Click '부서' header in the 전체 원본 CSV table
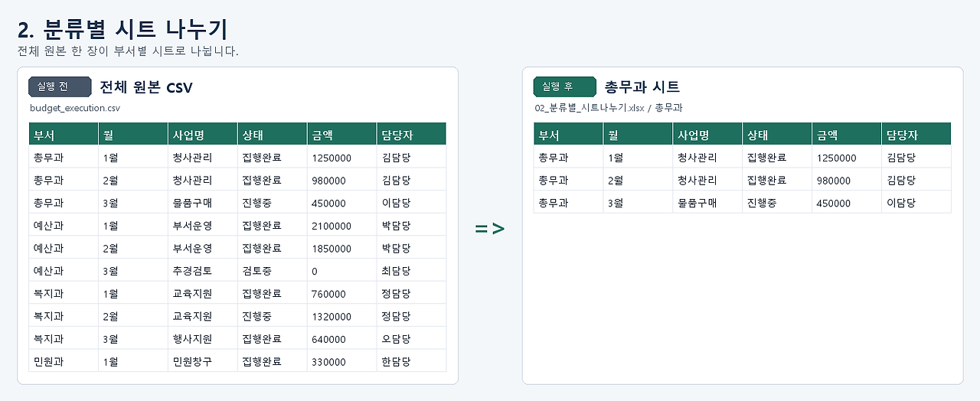980x401 pixels. tap(64, 134)
